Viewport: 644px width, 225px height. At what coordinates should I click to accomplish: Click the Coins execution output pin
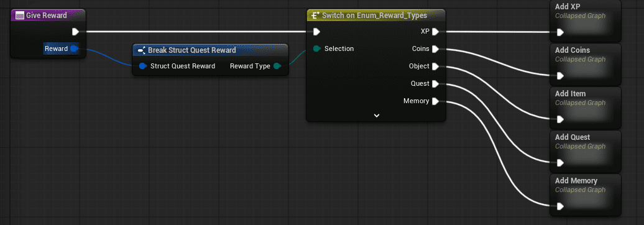click(x=435, y=49)
